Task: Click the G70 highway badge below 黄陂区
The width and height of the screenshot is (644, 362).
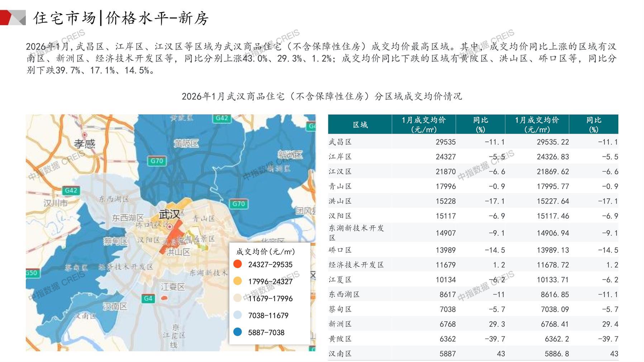Action: [157, 161]
